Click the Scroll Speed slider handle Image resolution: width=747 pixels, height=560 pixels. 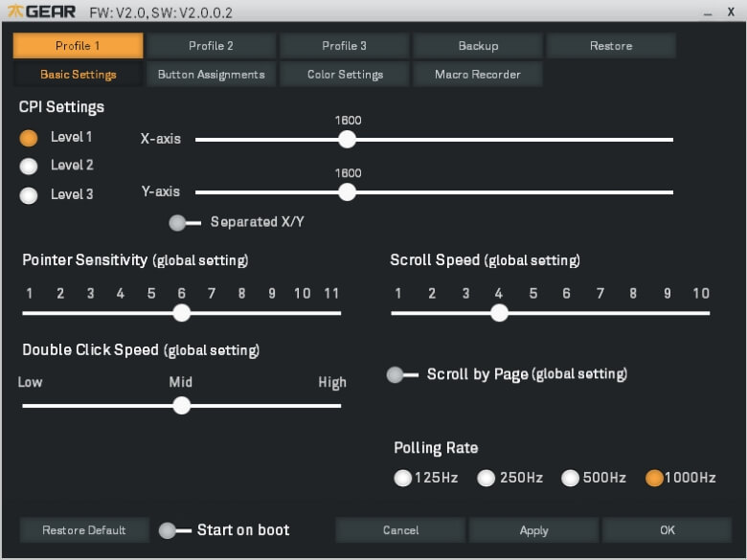[498, 313]
